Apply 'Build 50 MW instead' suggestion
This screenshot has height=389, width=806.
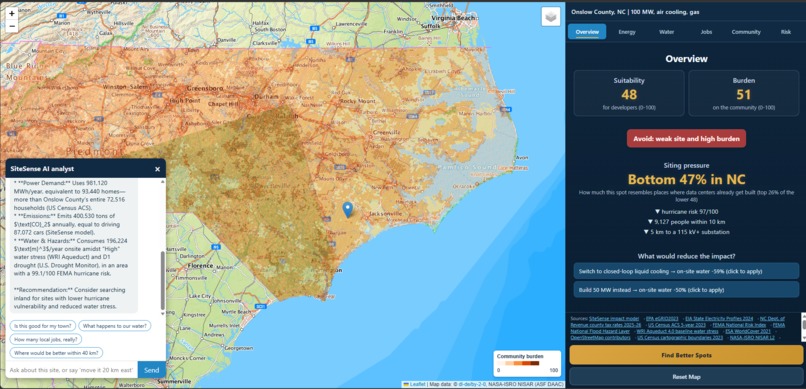pos(686,289)
